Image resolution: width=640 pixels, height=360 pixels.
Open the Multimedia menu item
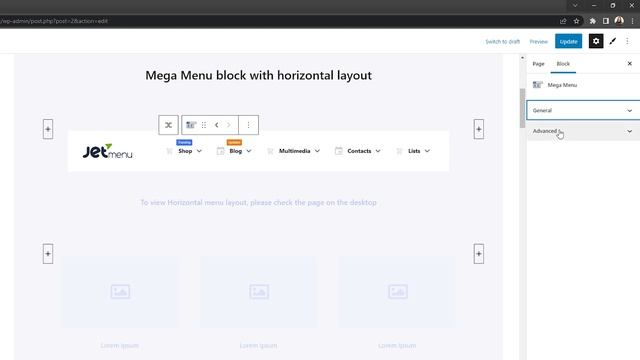(x=294, y=151)
